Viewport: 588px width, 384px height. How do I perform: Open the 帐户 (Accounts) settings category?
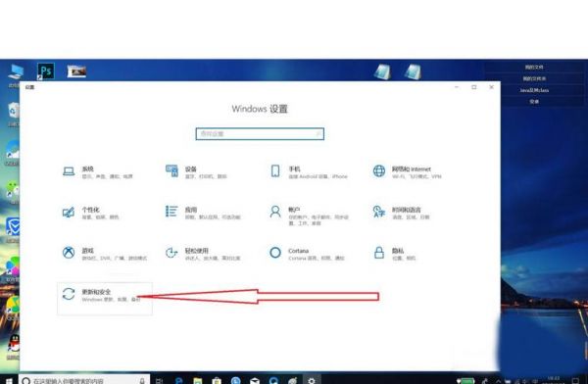click(x=309, y=216)
